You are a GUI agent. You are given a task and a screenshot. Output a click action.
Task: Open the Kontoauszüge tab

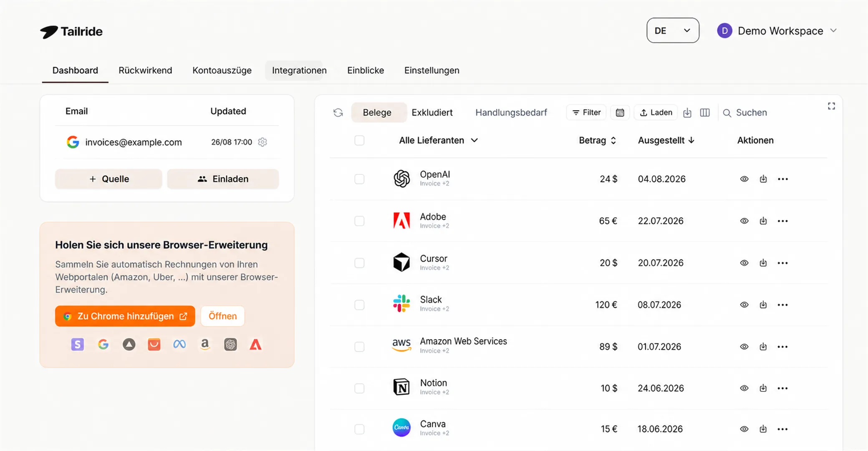coord(222,71)
